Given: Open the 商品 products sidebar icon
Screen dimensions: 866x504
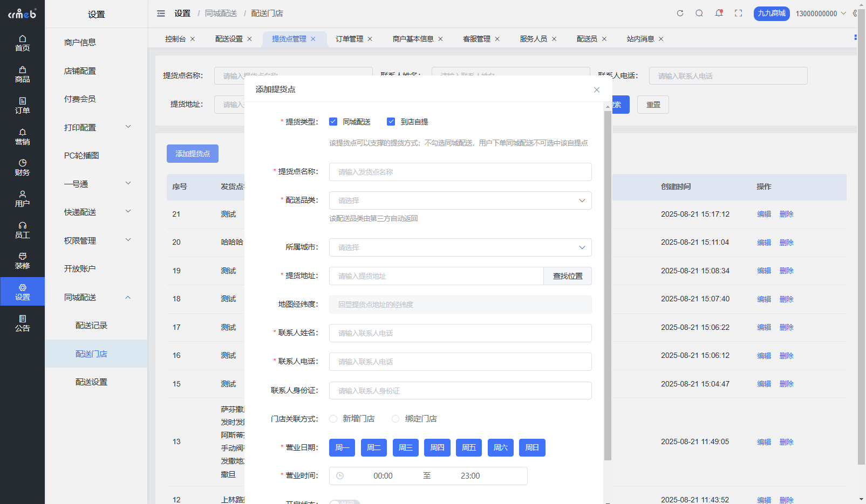Looking at the screenshot, I should 22,74.
